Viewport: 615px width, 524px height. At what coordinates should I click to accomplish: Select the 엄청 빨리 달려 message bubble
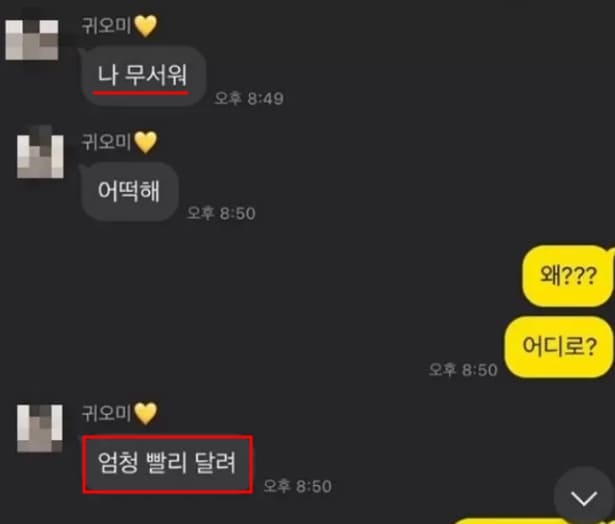pos(167,463)
